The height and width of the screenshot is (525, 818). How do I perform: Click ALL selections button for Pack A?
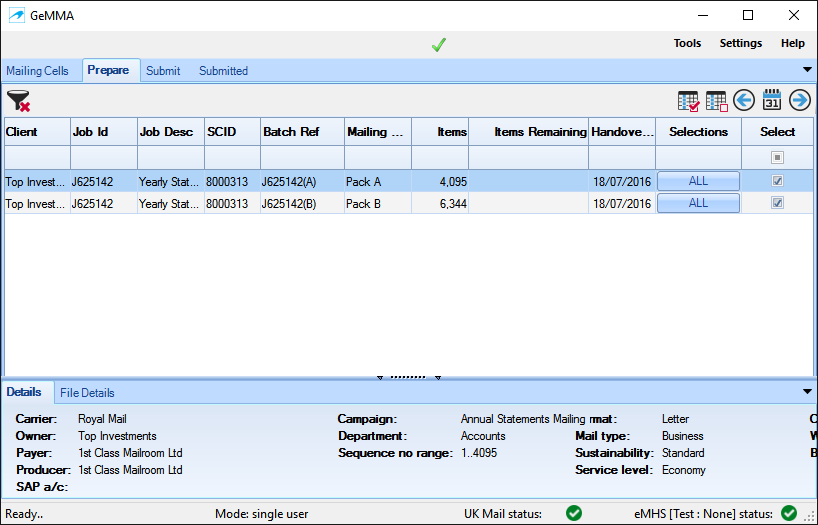tap(698, 181)
